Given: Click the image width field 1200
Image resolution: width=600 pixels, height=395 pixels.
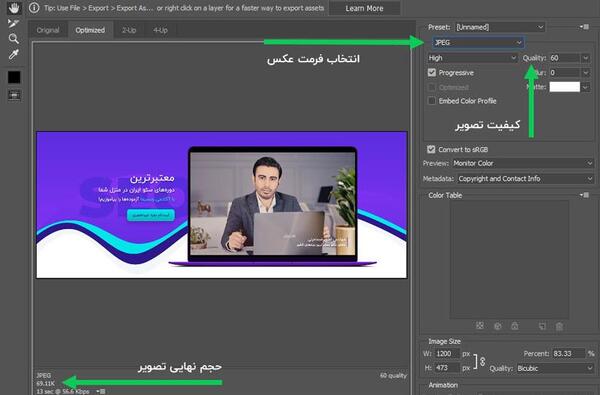Looking at the screenshot, I should tap(447, 354).
